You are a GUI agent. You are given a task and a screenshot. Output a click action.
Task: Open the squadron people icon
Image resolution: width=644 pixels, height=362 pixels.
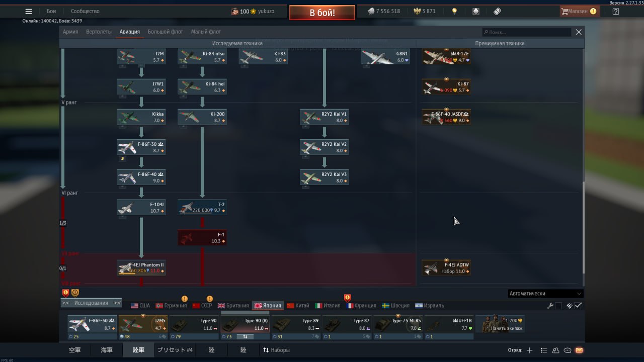555,350
